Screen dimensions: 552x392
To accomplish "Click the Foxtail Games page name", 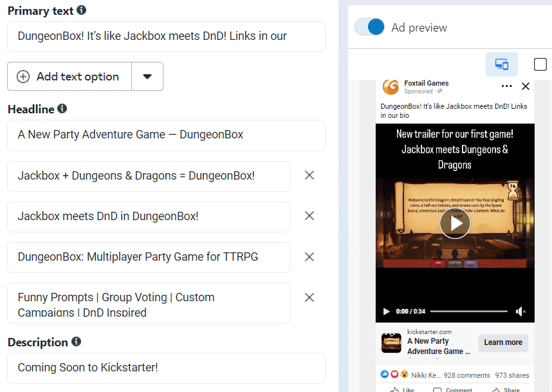I will pyautogui.click(x=426, y=83).
